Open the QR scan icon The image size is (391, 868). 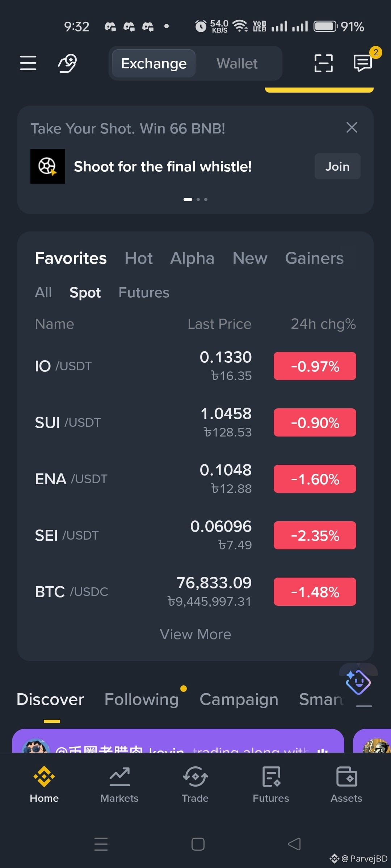point(323,63)
